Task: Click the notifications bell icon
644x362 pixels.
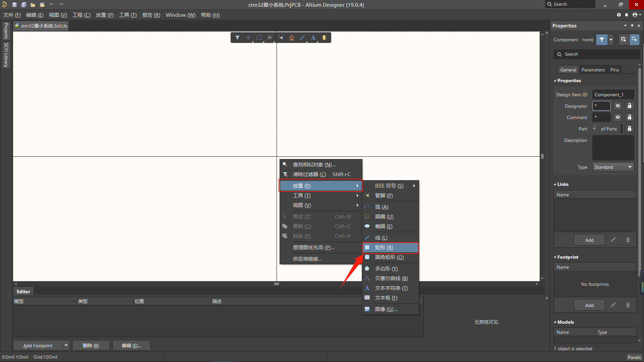Action: 627,15
